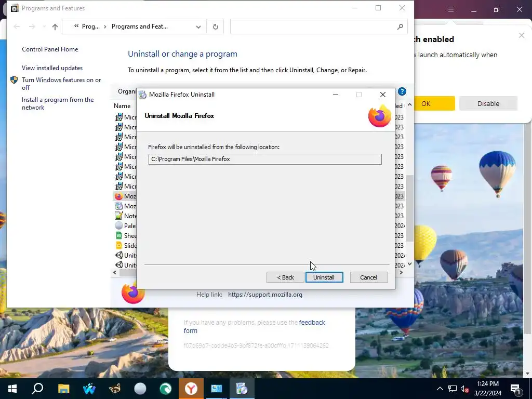Click the network icon in system tray

[x=453, y=389]
